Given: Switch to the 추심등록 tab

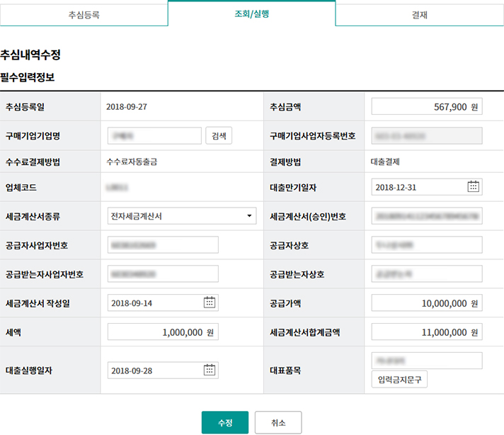Looking at the screenshot, I should click(84, 14).
